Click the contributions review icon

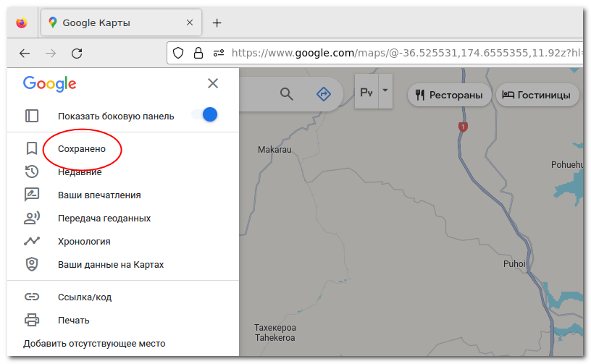click(32, 195)
